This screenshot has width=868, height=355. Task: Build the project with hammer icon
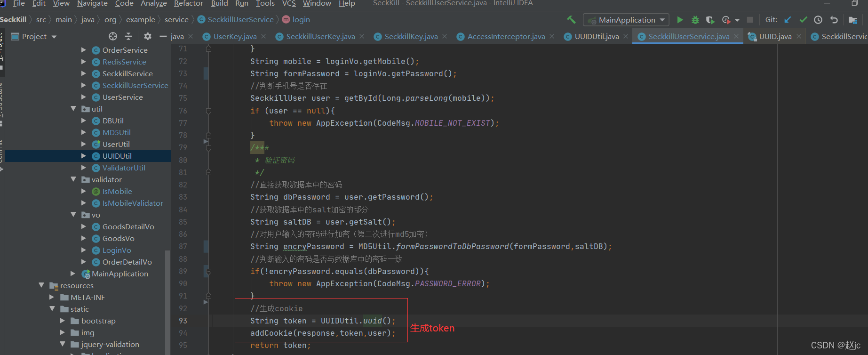point(571,20)
